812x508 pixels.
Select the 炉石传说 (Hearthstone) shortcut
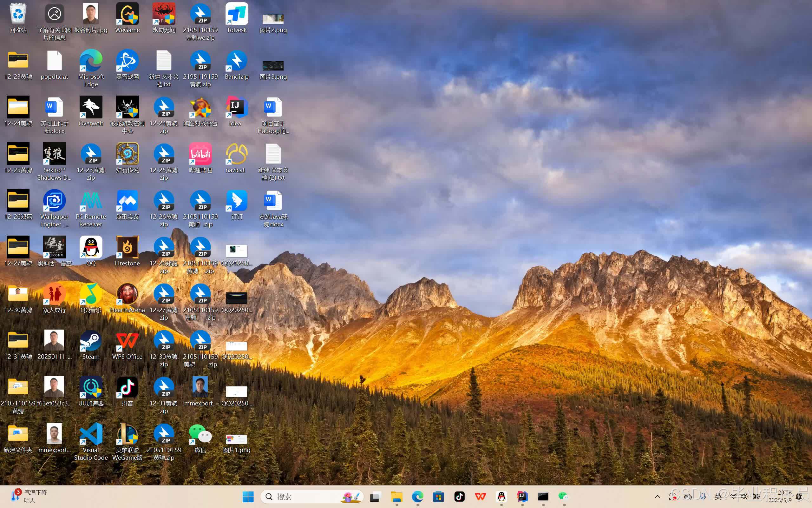(127, 158)
